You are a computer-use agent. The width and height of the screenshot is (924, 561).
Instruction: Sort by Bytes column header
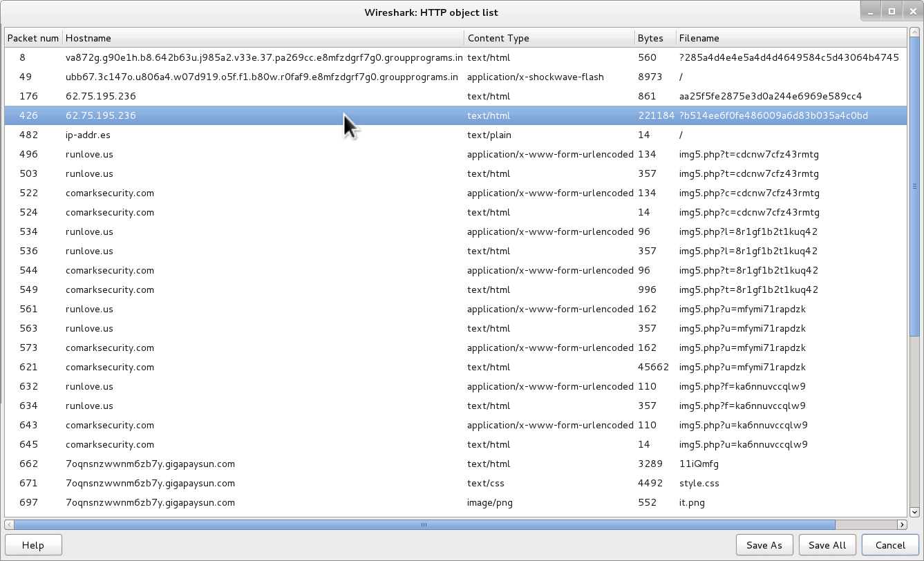click(x=655, y=38)
